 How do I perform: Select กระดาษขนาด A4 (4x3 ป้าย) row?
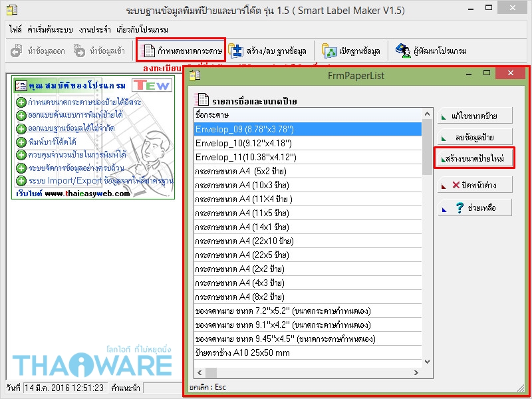(308, 283)
